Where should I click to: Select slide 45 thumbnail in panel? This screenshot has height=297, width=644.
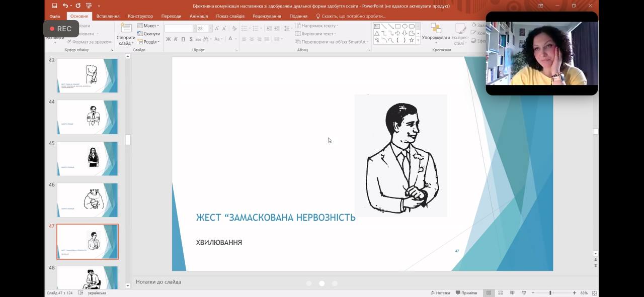coord(87,159)
